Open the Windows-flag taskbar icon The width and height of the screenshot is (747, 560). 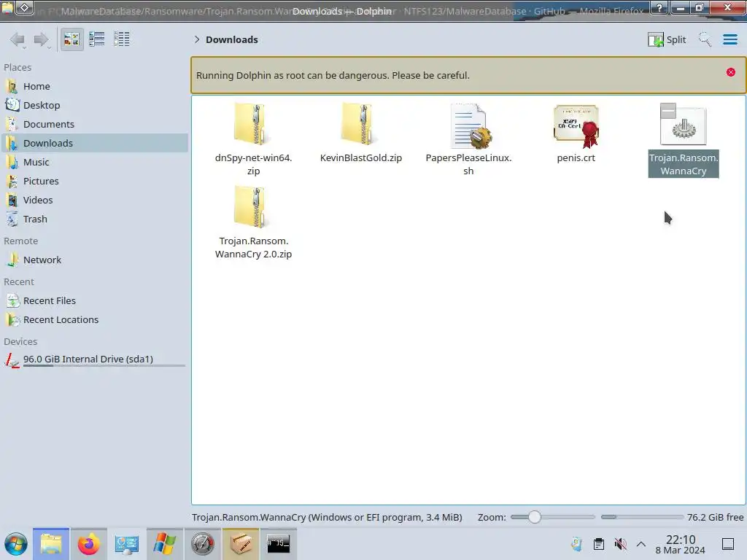coord(165,544)
